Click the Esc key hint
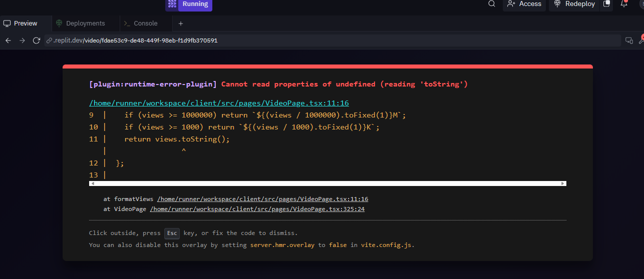This screenshot has height=279, width=644. point(172,233)
